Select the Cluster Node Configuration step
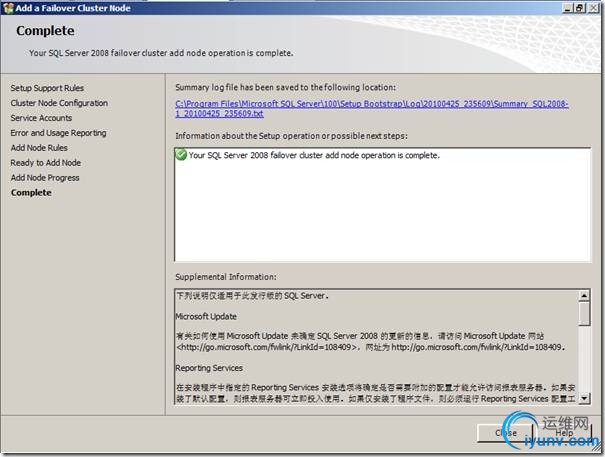Screen dimensions: 605x457 point(59,103)
